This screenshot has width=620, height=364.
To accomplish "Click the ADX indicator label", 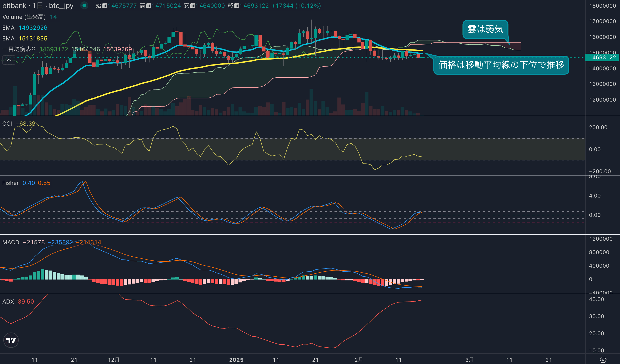I will tap(8, 302).
